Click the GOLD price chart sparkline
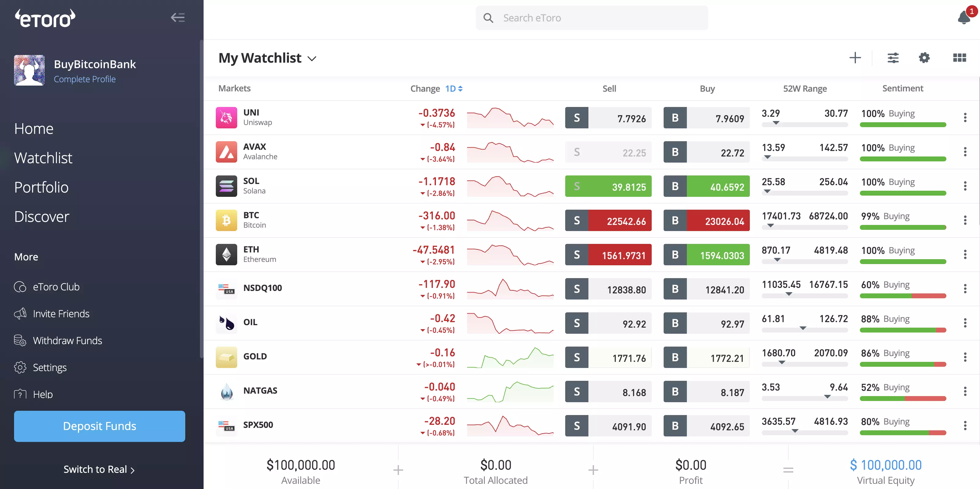980x489 pixels. [510, 358]
